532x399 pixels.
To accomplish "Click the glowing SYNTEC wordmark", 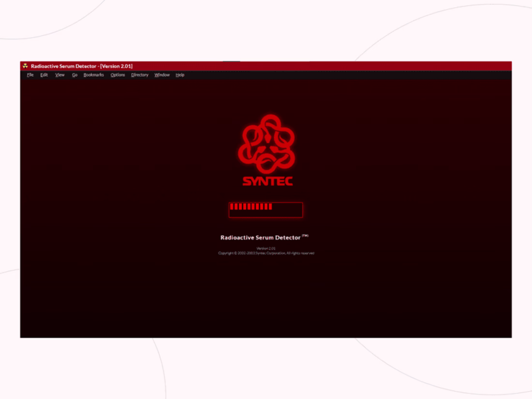I will tap(266, 181).
